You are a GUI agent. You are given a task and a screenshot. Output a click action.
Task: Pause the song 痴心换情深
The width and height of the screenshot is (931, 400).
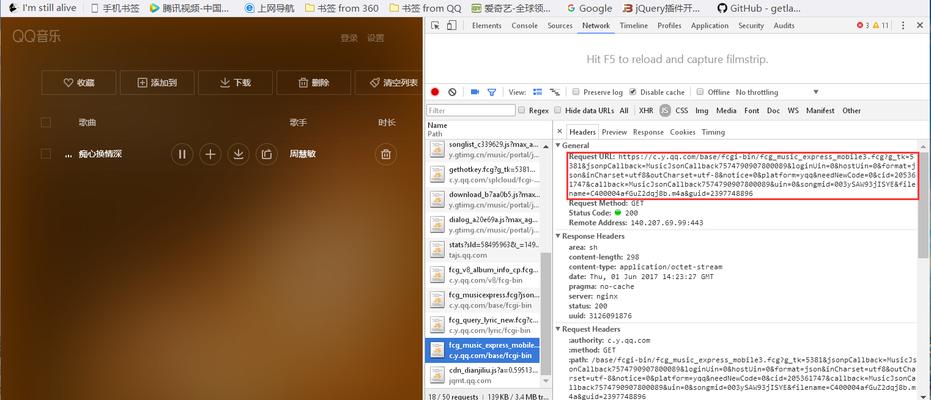pyautogui.click(x=182, y=154)
